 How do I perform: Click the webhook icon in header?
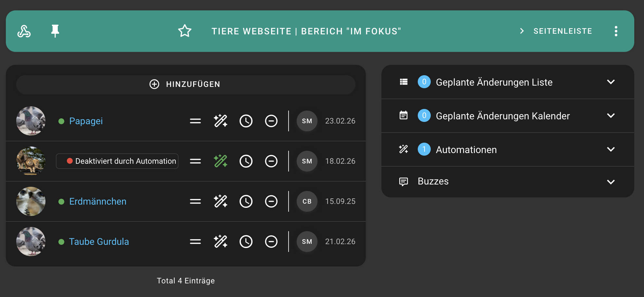pos(24,31)
